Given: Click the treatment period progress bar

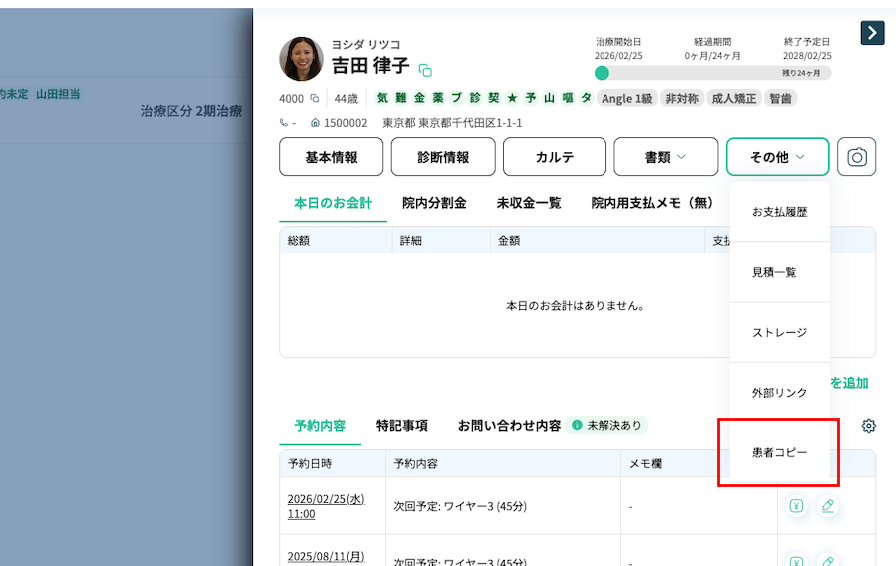Looking at the screenshot, I should click(713, 73).
